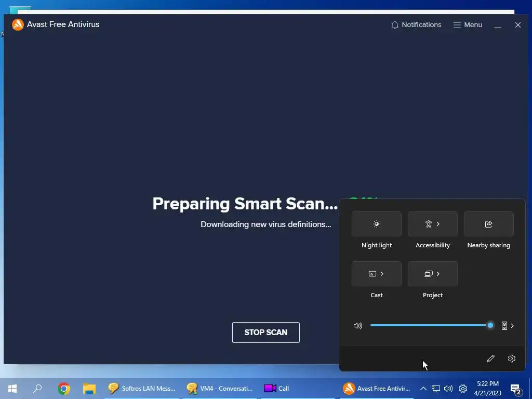Viewport: 532px width, 399px height.
Task: Open the Action Center notification icon
Action: pyautogui.click(x=516, y=389)
